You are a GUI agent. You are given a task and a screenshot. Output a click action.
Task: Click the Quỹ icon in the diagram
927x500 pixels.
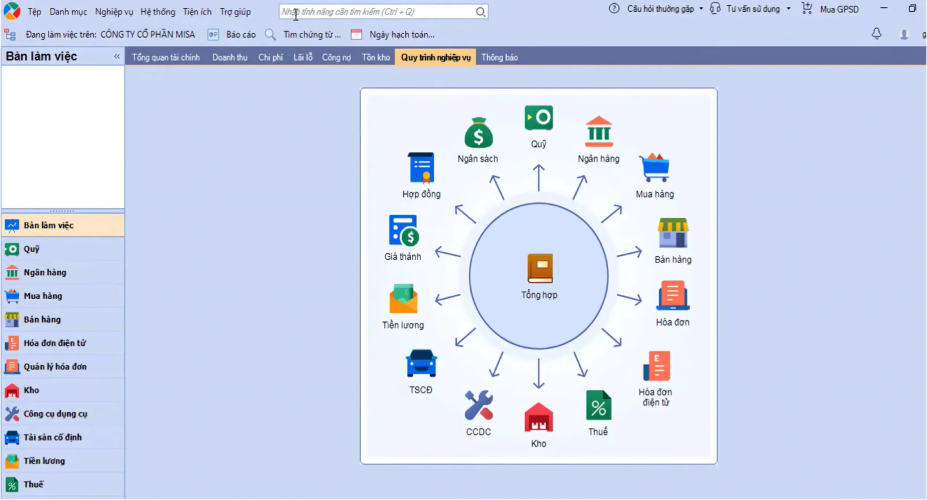pyautogui.click(x=538, y=118)
